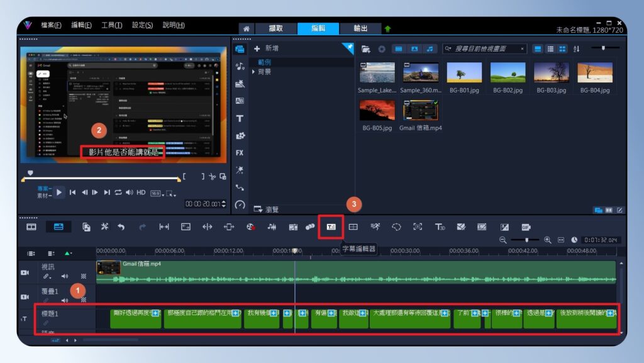644x363 pixels.
Task: Open the Transitions AB sidebar icon
Action: tap(240, 101)
